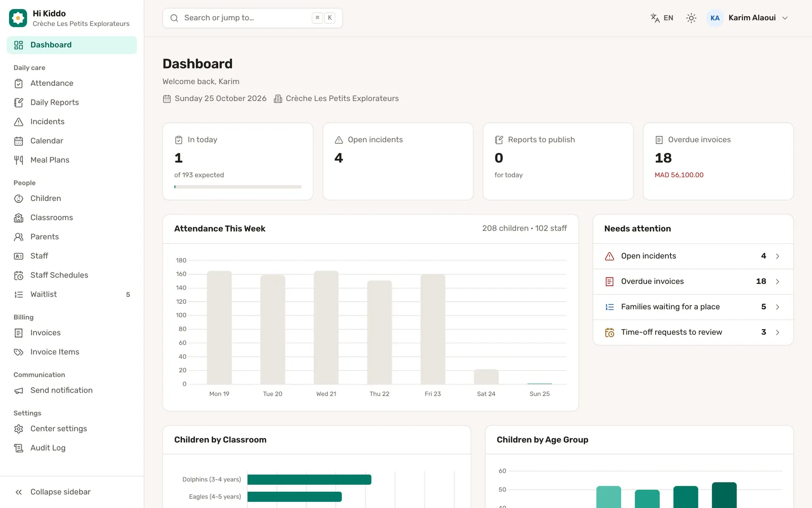Click the Send notification megaphone icon
Screen dimensions: 812x508
point(19,391)
